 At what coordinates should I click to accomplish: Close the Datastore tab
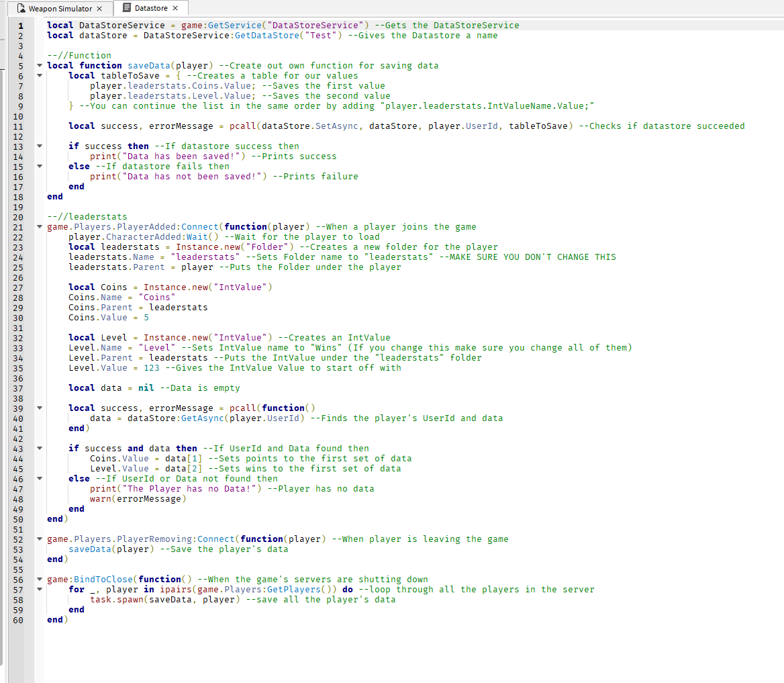click(175, 8)
